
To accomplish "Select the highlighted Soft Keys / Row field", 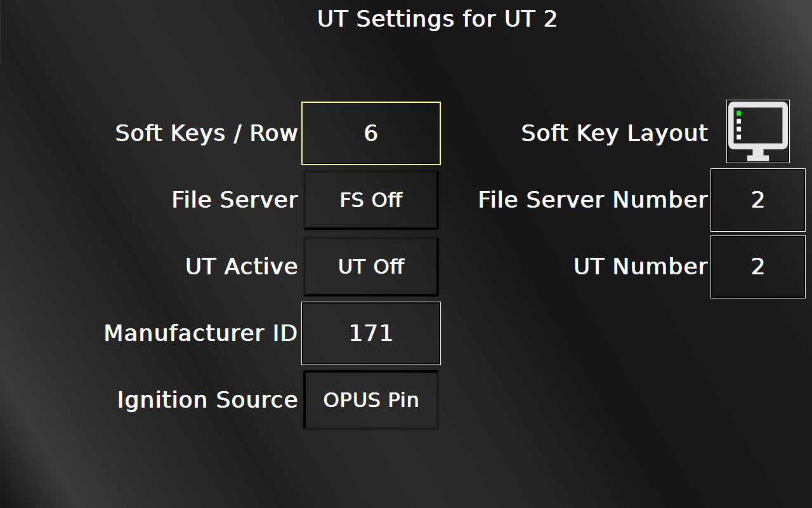I will pyautogui.click(x=370, y=133).
